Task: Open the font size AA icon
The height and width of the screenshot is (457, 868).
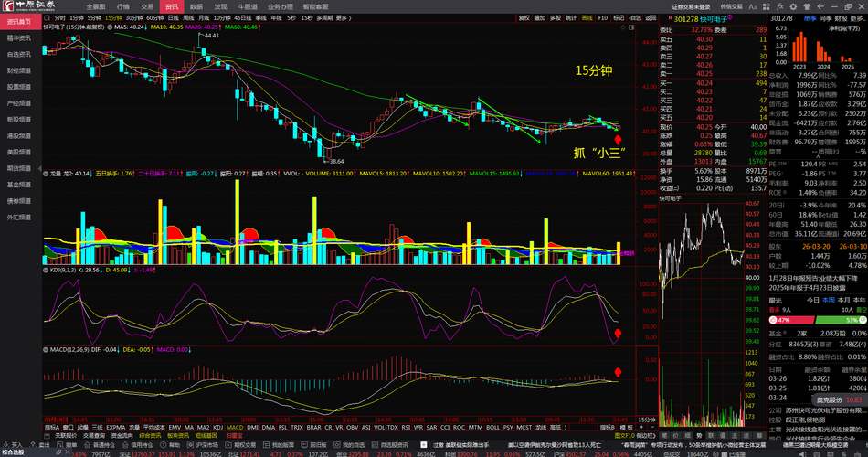Action: 752,6
